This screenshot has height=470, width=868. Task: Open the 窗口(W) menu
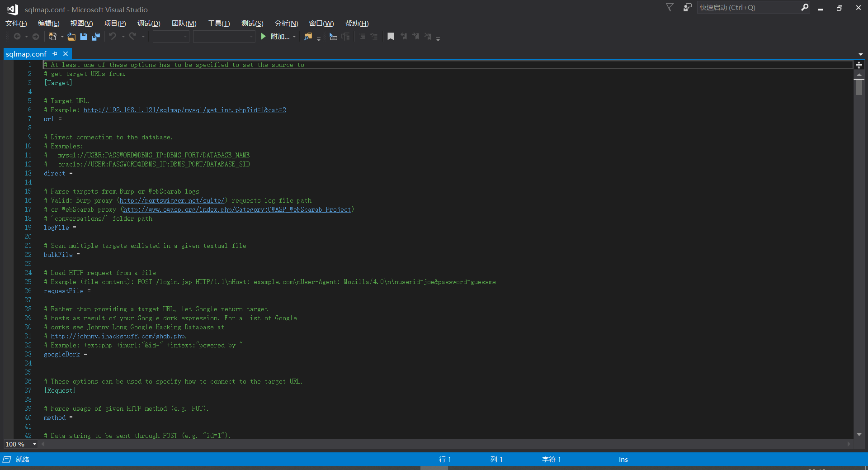[321, 24]
